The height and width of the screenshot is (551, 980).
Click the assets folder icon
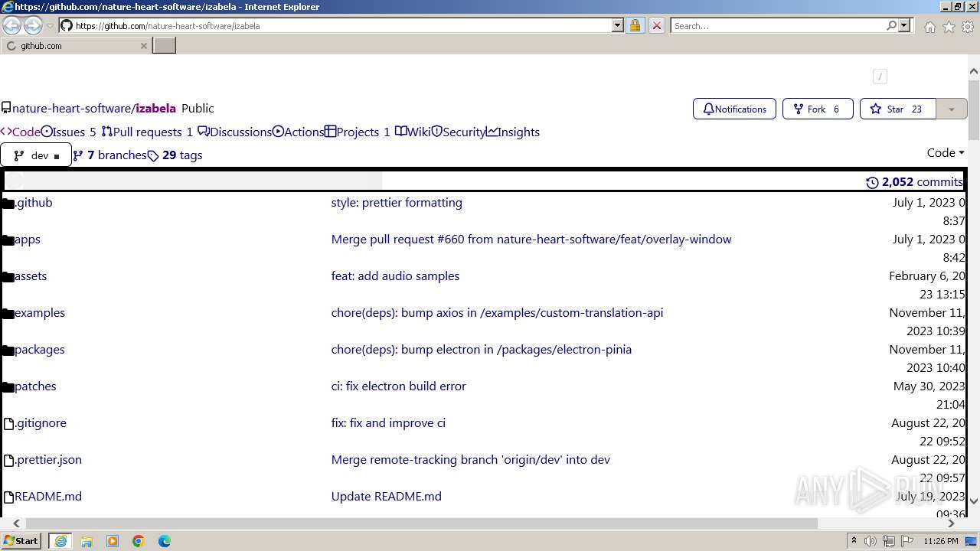click(8, 276)
